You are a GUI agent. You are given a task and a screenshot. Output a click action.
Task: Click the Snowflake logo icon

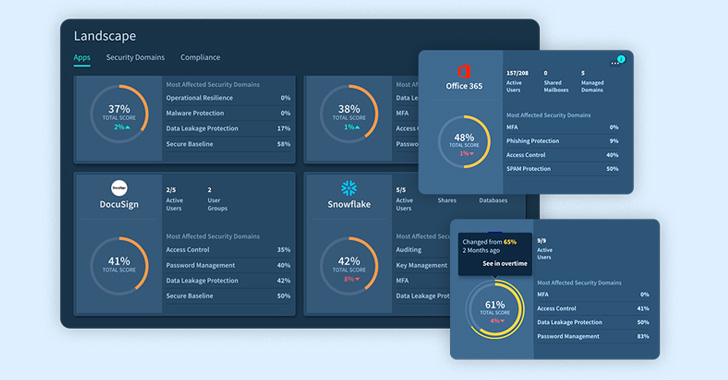pyautogui.click(x=349, y=188)
